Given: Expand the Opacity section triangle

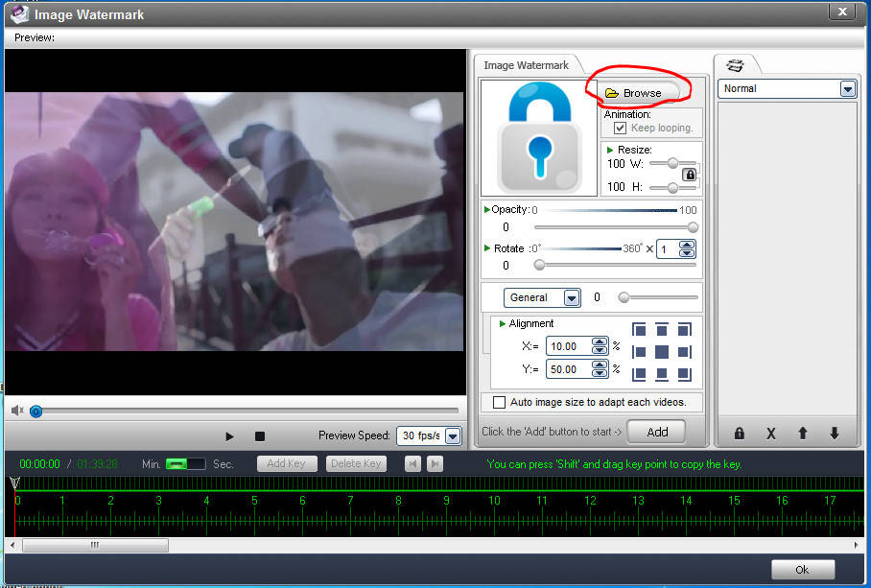Looking at the screenshot, I should coord(487,209).
